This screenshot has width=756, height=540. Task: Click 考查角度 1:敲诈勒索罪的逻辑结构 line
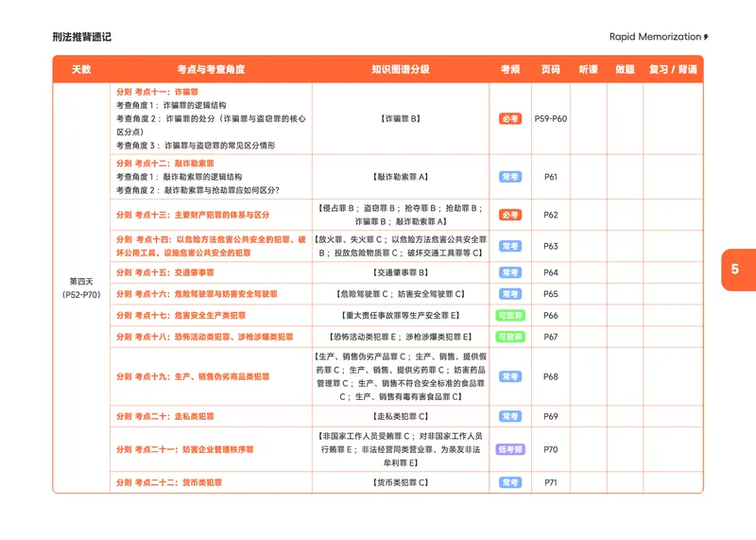click(179, 177)
